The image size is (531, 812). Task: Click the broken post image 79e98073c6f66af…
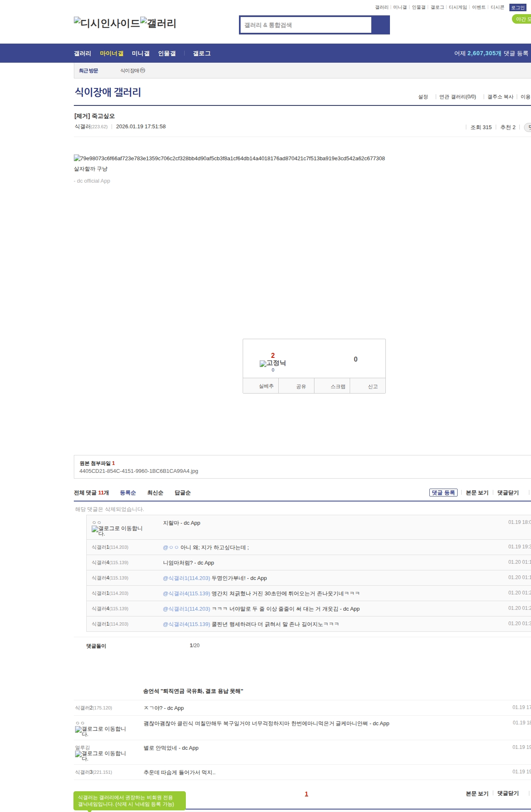click(229, 158)
